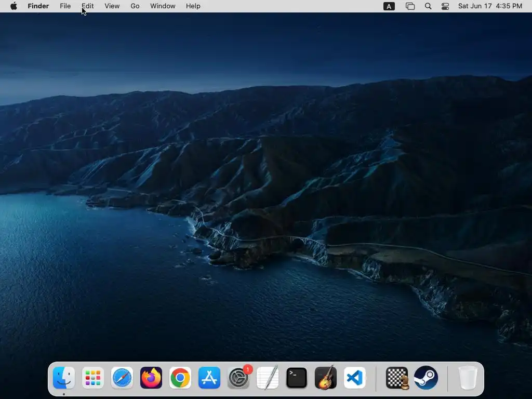
Task: Click the date and time clock
Action: point(490,6)
